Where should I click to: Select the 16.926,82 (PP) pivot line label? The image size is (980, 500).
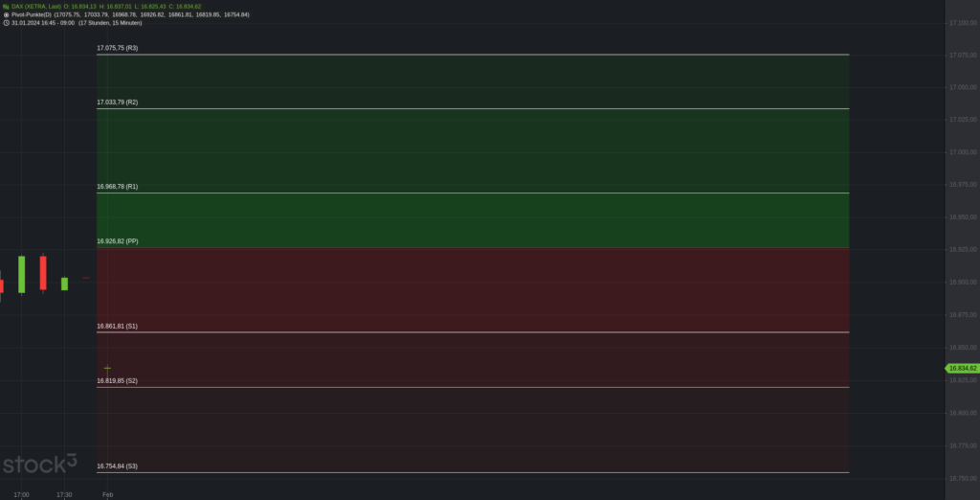click(x=118, y=241)
